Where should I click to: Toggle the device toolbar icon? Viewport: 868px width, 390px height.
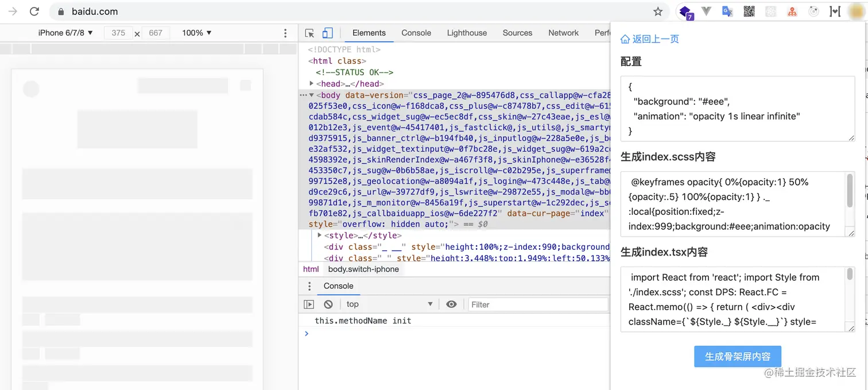point(327,33)
